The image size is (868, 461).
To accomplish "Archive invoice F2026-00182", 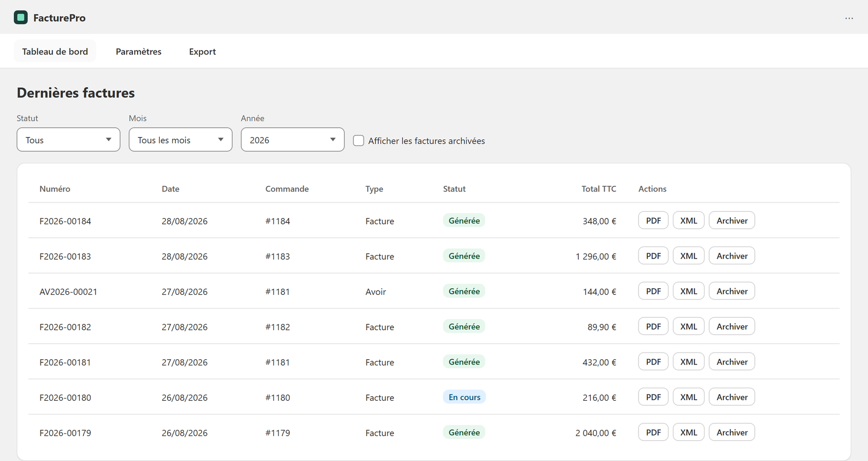I will point(732,327).
